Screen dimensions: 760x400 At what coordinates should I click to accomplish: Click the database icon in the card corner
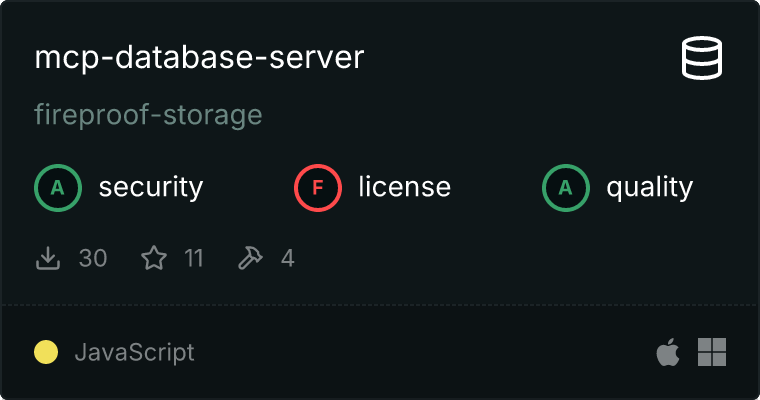point(703,58)
